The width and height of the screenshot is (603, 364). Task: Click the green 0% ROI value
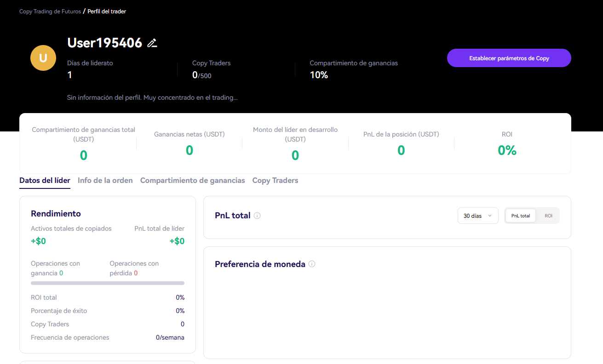[x=507, y=150]
